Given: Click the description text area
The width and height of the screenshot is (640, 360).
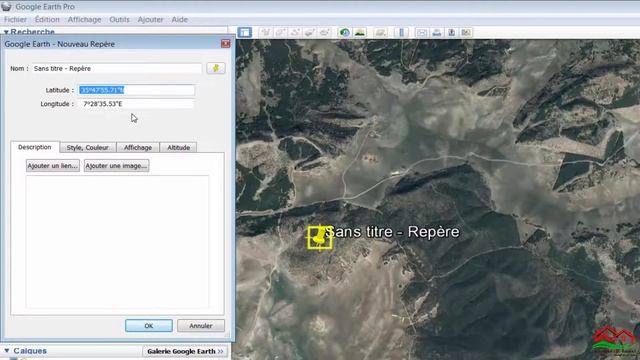Looking at the screenshot, I should pos(117,241).
